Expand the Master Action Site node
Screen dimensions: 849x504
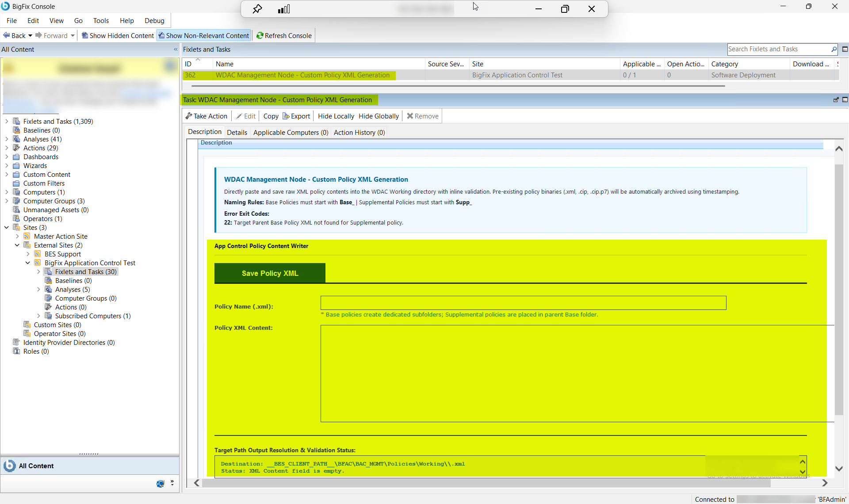tap(17, 236)
